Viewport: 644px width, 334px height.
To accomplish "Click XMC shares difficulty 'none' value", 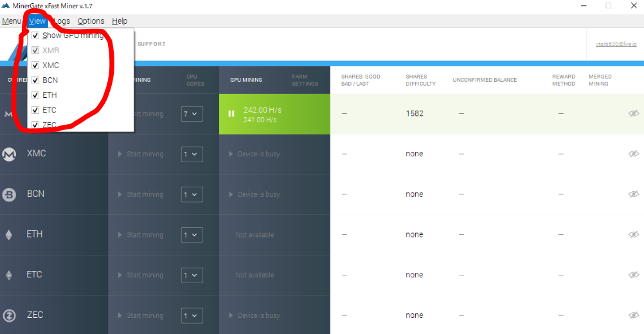I will 414,154.
